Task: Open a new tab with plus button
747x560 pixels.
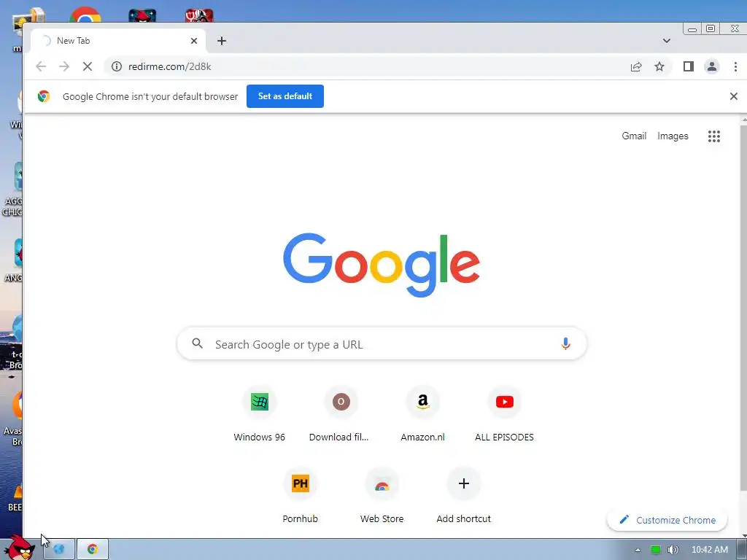Action: pos(222,41)
